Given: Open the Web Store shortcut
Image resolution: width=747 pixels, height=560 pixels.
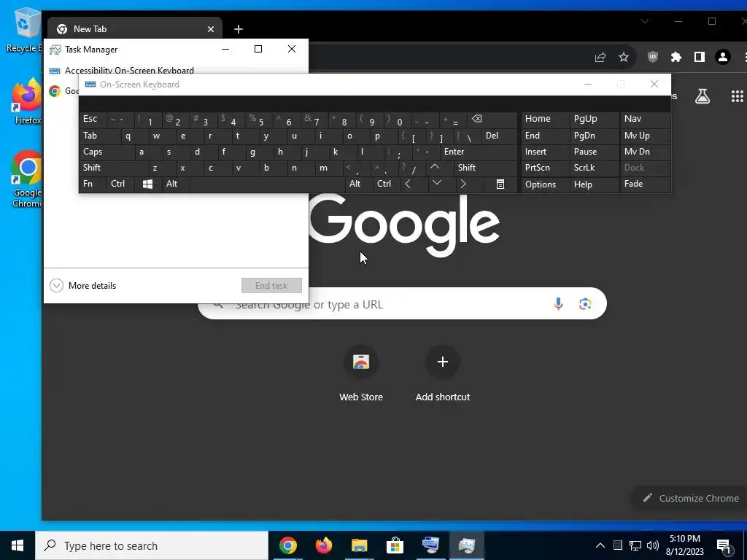Looking at the screenshot, I should click(x=361, y=374).
